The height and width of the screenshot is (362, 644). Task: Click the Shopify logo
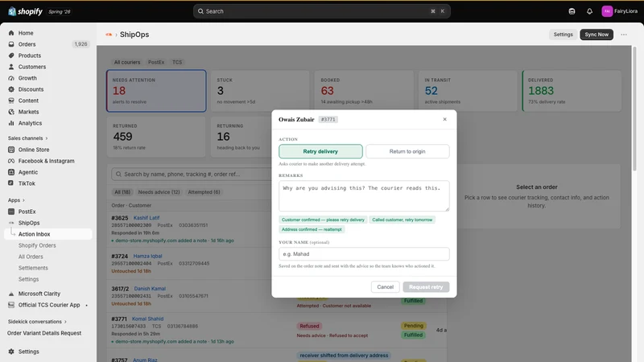click(x=26, y=11)
